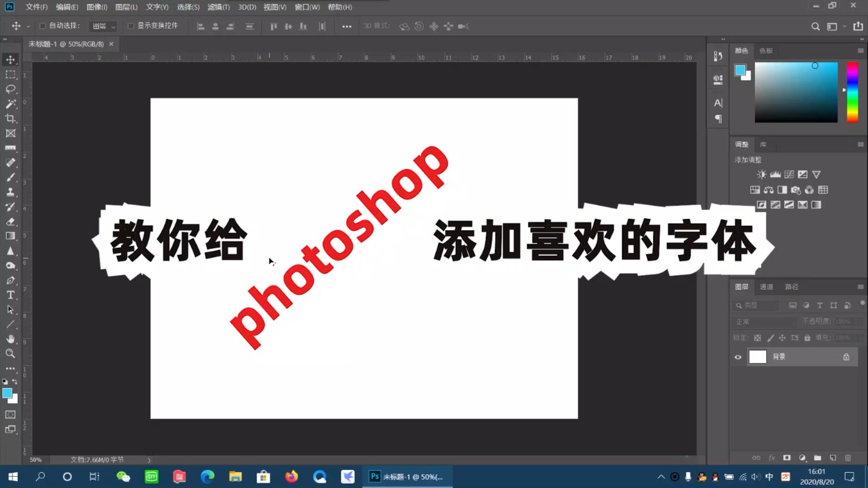The width and height of the screenshot is (868, 488).
Task: Select the Crop tool
Action: coord(10,118)
